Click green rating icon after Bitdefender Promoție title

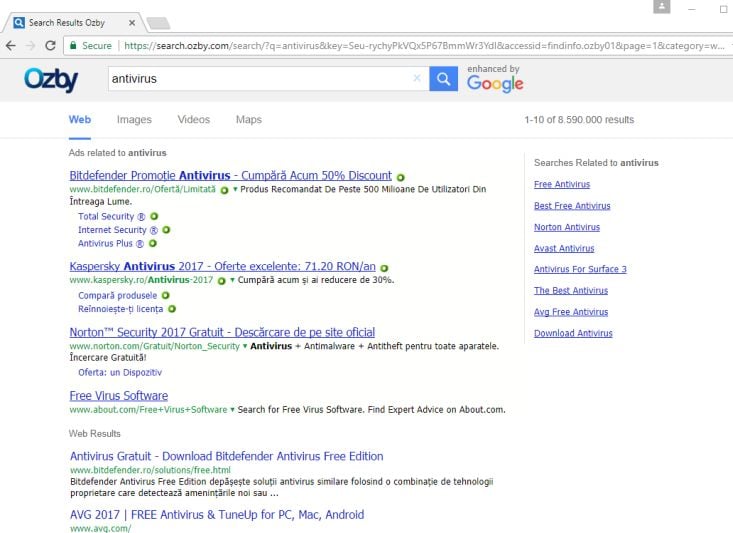coord(401,177)
